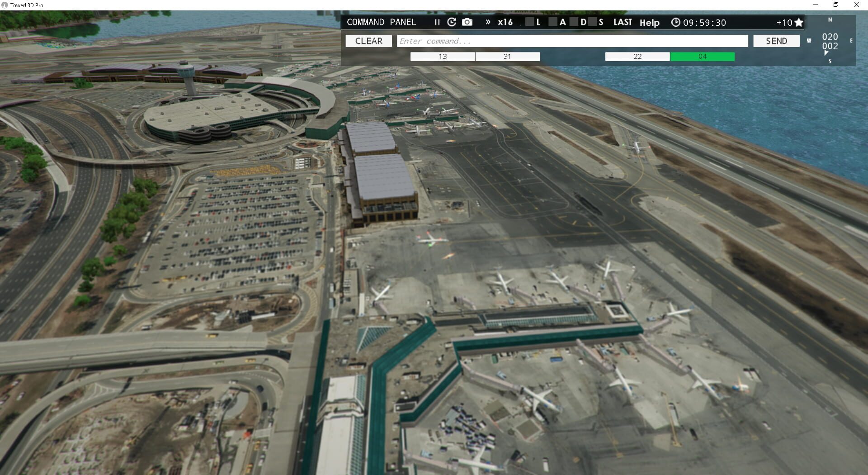Image resolution: width=868 pixels, height=475 pixels.
Task: Click the fast-forward arrows icon
Action: (488, 22)
